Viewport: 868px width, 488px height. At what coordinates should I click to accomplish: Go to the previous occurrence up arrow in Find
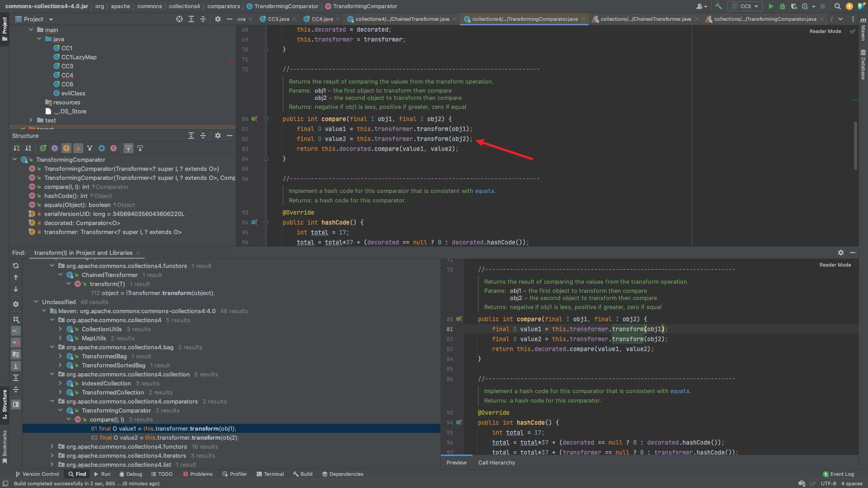16,277
